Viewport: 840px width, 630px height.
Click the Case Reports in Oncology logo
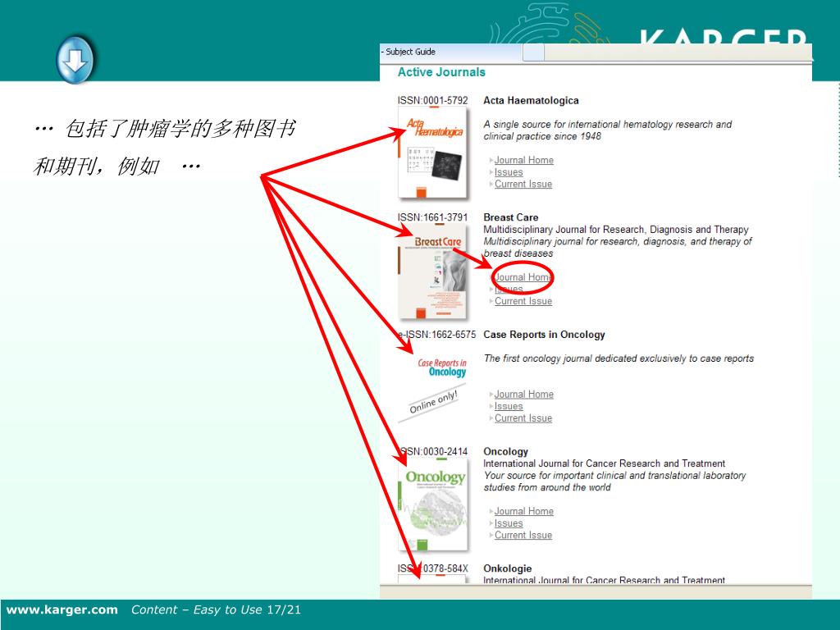click(442, 367)
